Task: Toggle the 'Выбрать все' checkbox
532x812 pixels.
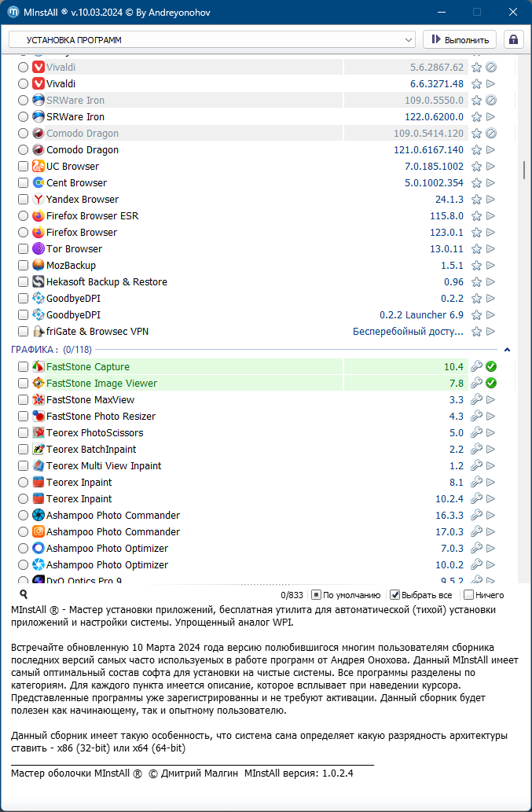Action: (395, 595)
